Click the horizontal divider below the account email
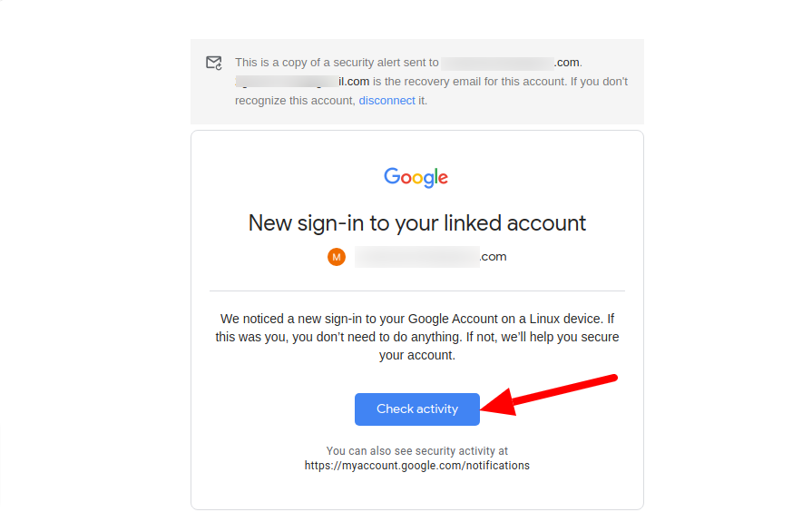The width and height of the screenshot is (812, 522). tap(416, 291)
